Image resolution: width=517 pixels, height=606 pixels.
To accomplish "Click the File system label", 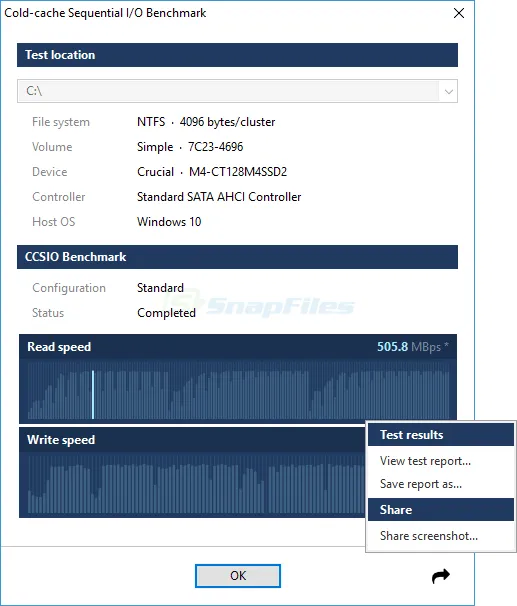I will click(x=61, y=122).
